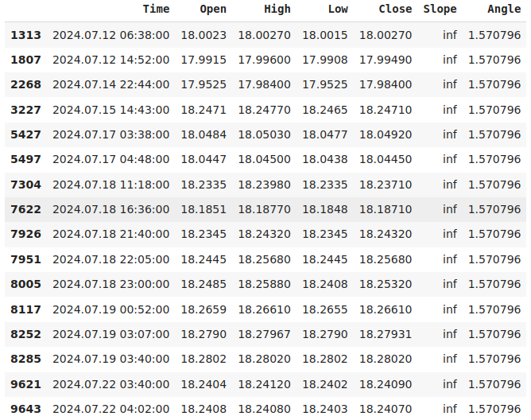
Task: Click time cell 2024.07.18 11:18:00
Action: [x=110, y=185]
